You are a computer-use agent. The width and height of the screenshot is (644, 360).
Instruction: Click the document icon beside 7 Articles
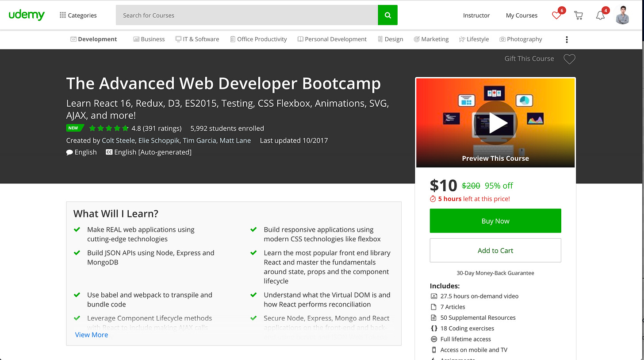pos(434,307)
